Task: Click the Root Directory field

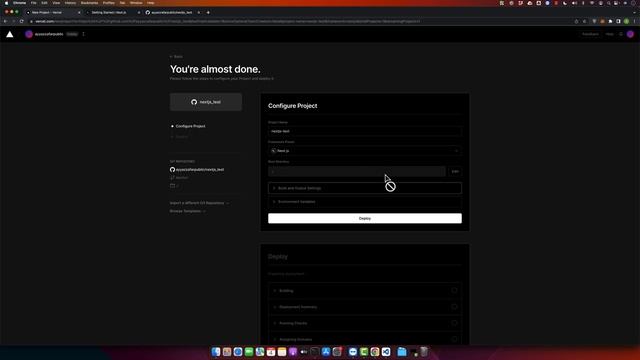Action: pyautogui.click(x=357, y=171)
